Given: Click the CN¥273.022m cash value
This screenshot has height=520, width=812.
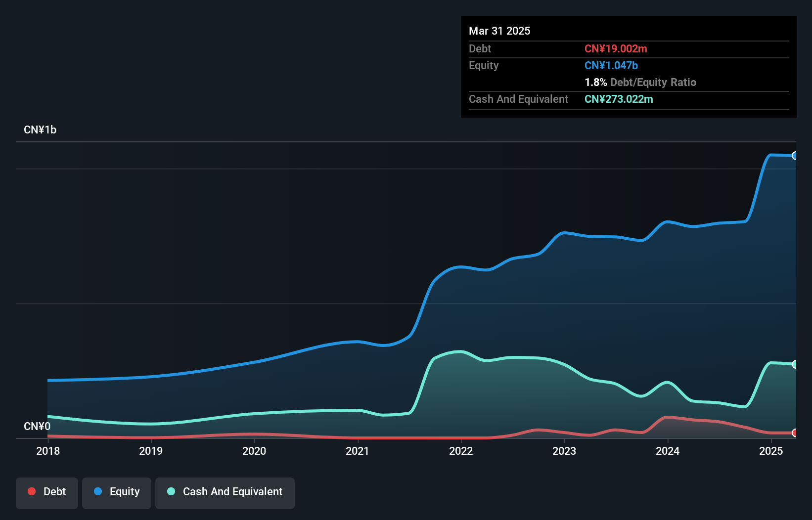Looking at the screenshot, I should point(619,99).
